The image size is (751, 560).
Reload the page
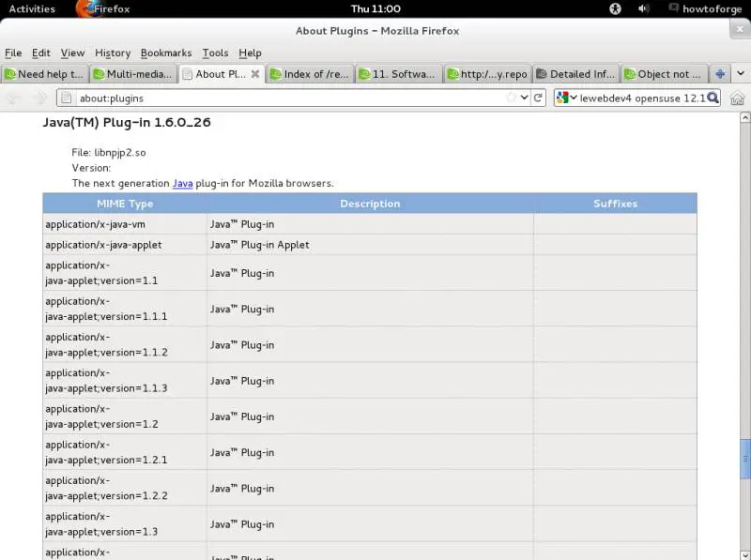(538, 98)
